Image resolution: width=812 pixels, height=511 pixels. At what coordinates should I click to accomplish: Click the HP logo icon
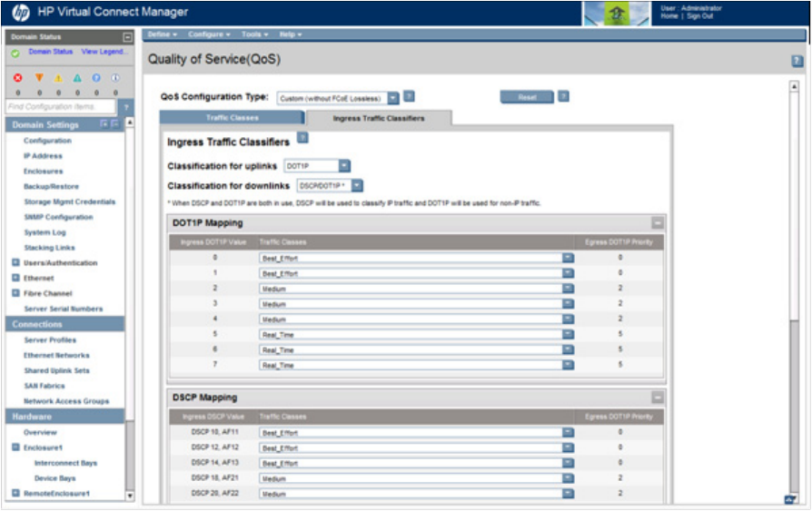21,13
